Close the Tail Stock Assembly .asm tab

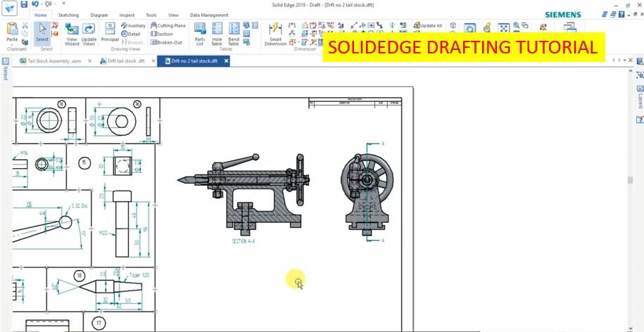tap(88, 61)
